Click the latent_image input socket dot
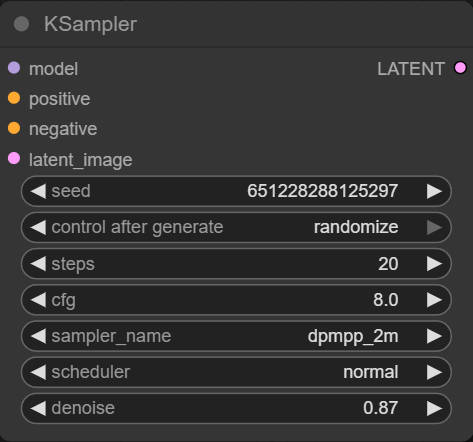 tap(14, 158)
